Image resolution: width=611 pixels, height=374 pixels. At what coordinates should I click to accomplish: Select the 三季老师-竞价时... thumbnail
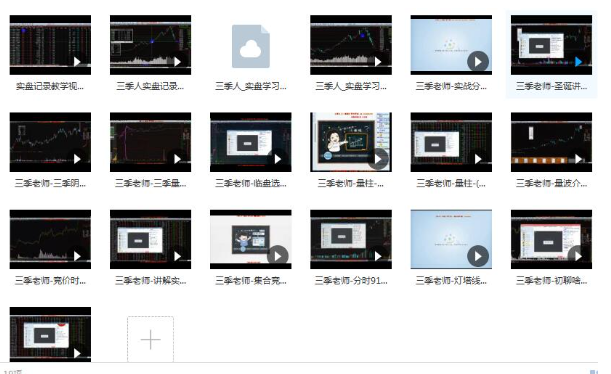50,239
